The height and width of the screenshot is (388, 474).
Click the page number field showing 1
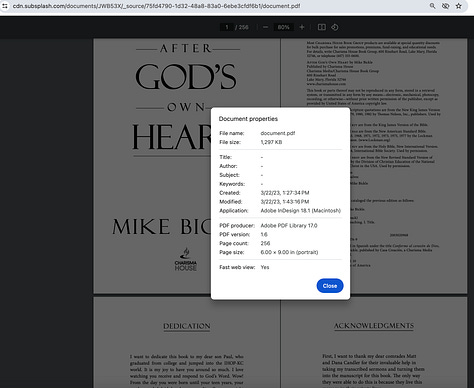(x=227, y=27)
